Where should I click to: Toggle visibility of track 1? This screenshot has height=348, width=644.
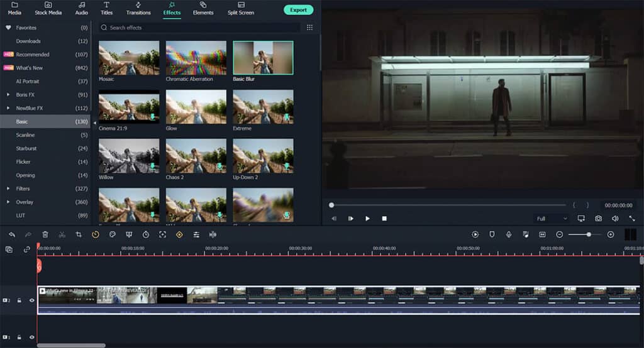[x=31, y=337]
